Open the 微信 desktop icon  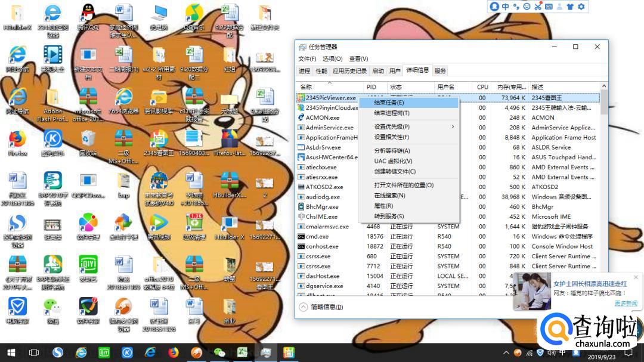coord(52,311)
